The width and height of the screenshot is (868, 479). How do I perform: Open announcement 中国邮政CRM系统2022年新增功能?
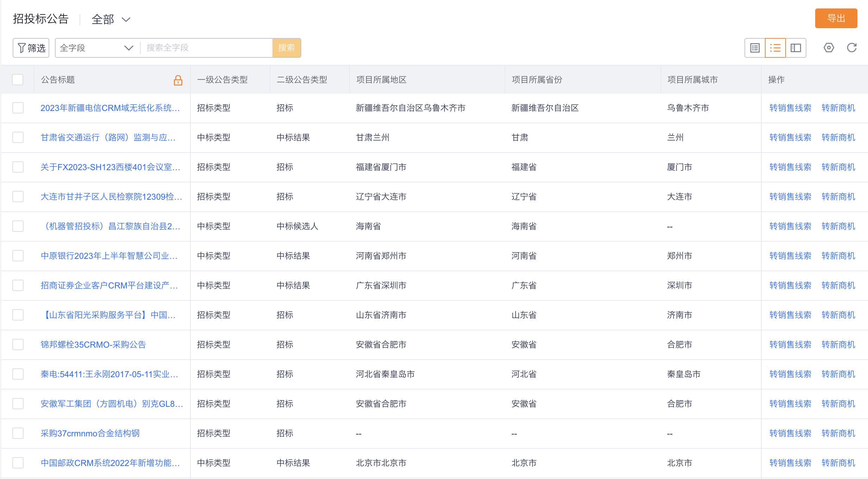(x=111, y=463)
